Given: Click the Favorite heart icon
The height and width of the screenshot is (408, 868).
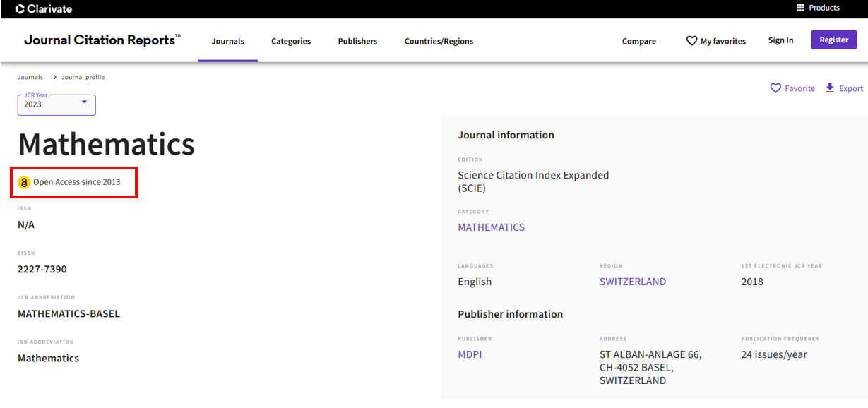Looking at the screenshot, I should pos(775,88).
